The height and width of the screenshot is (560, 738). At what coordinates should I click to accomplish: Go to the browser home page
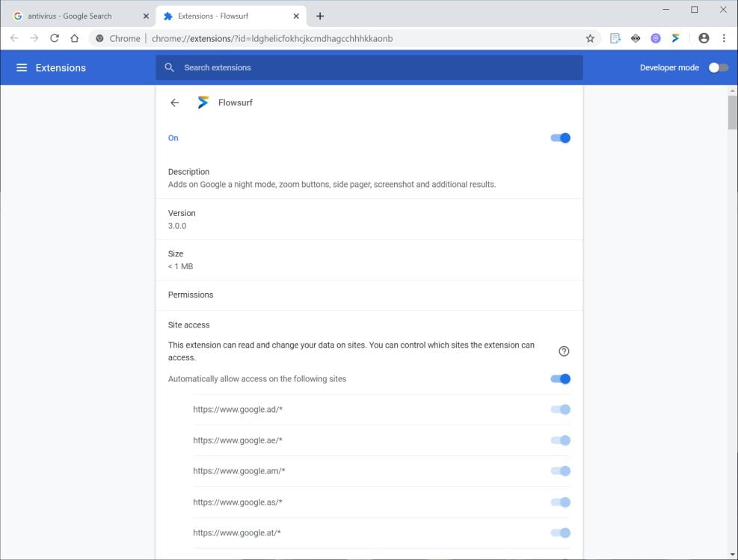pyautogui.click(x=75, y=38)
